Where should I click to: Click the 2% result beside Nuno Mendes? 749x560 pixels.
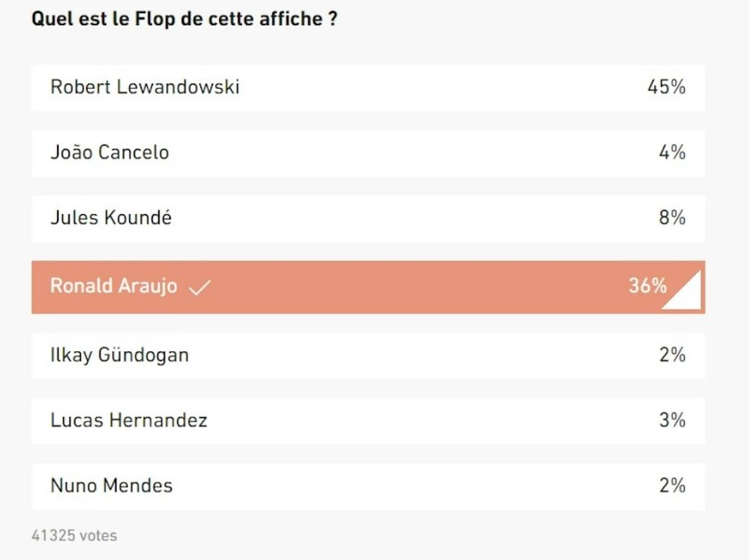coord(672,485)
